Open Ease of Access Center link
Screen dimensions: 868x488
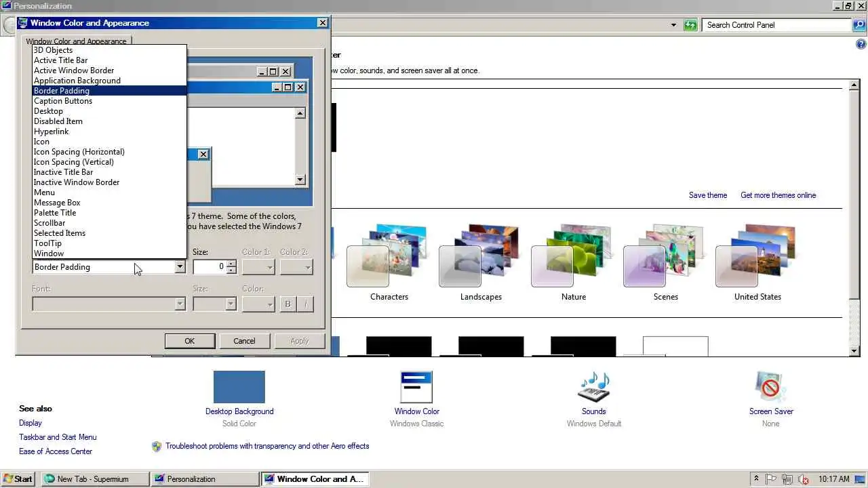coord(56,451)
